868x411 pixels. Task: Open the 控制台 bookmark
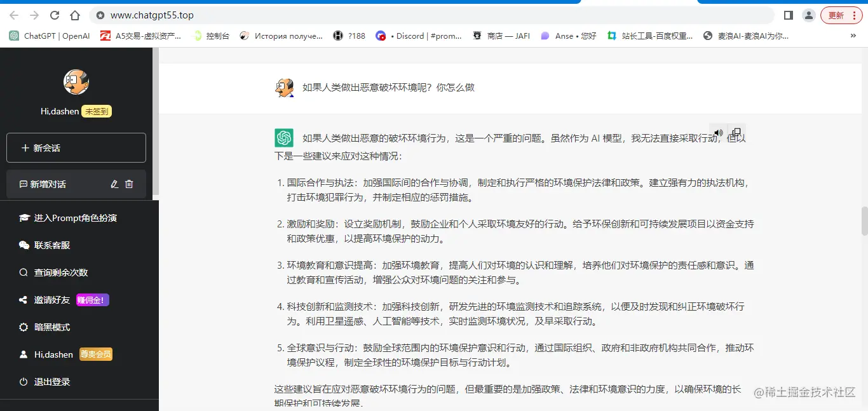(211, 36)
